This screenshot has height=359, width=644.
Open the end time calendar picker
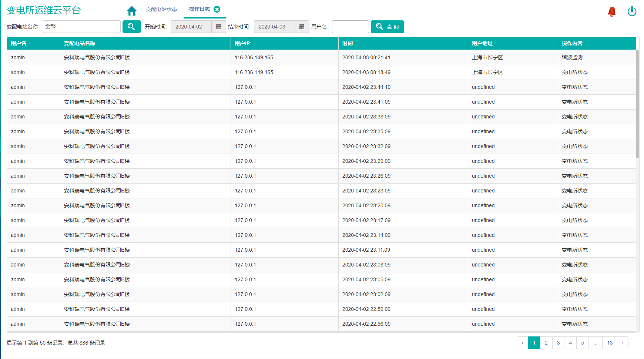[x=302, y=27]
